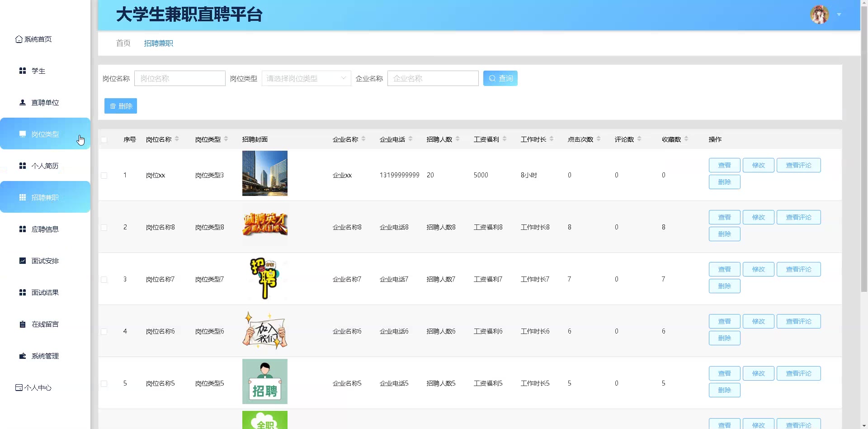Click 查看评论 for 岗位名称7 row
The width and height of the screenshot is (868, 429).
798,269
